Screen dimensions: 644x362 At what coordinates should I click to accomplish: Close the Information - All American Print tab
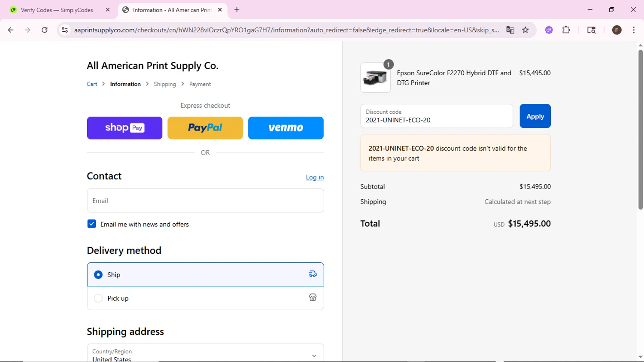click(x=220, y=10)
